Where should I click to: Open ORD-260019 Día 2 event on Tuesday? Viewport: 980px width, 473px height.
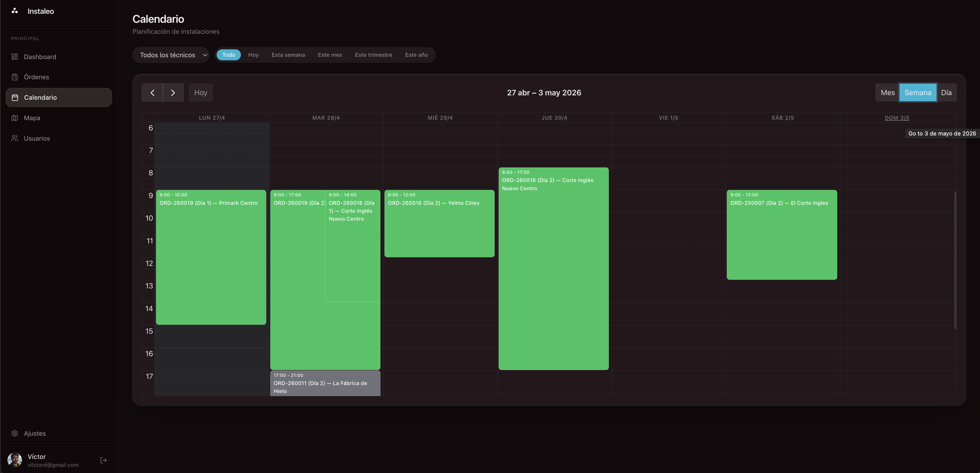click(x=297, y=280)
